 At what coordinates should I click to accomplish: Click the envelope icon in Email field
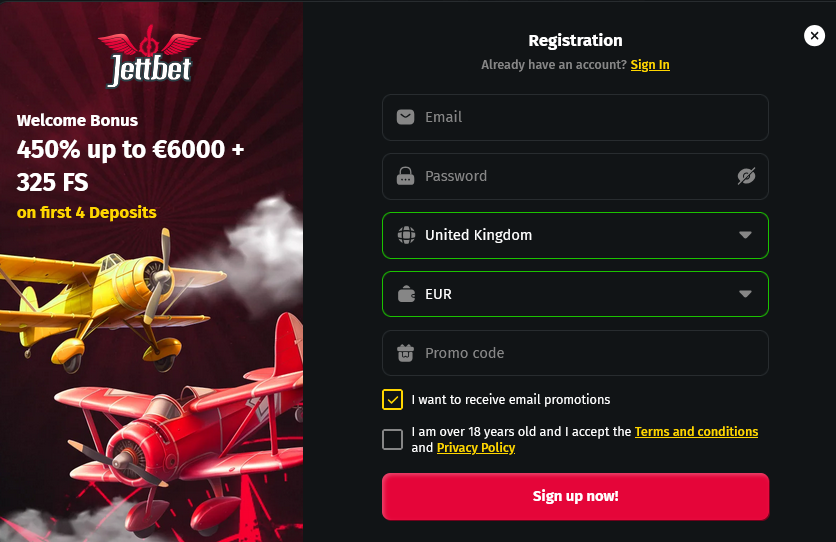(x=405, y=117)
